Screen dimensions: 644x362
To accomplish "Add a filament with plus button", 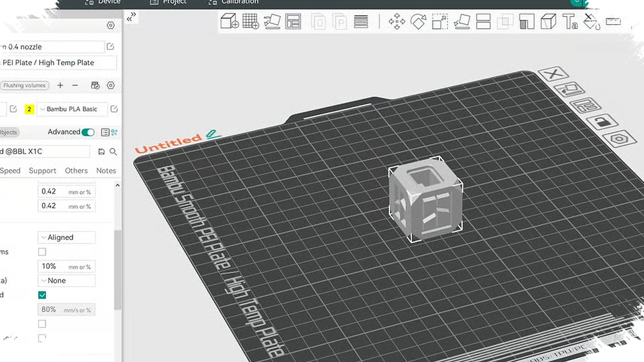I will (60, 85).
